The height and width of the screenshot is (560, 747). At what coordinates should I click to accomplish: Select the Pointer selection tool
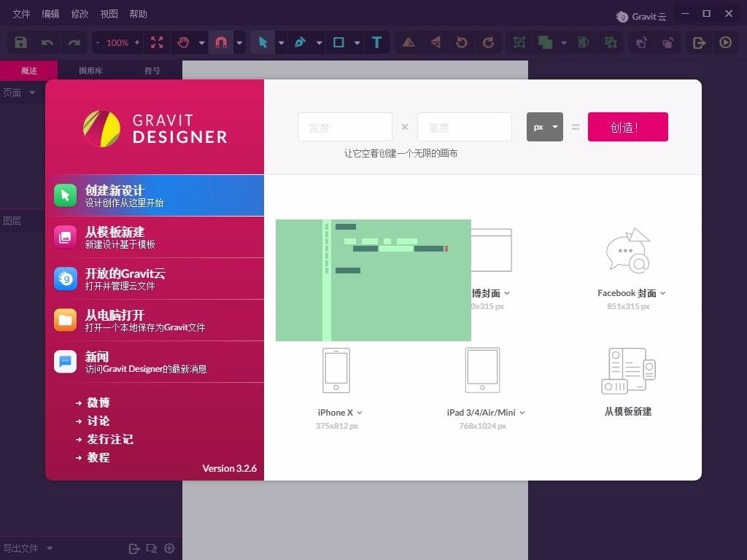click(263, 42)
